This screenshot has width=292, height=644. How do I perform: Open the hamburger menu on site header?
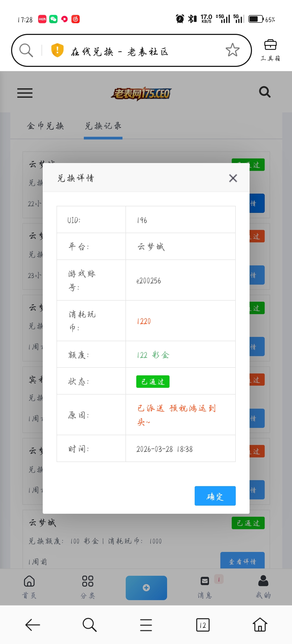25,93
